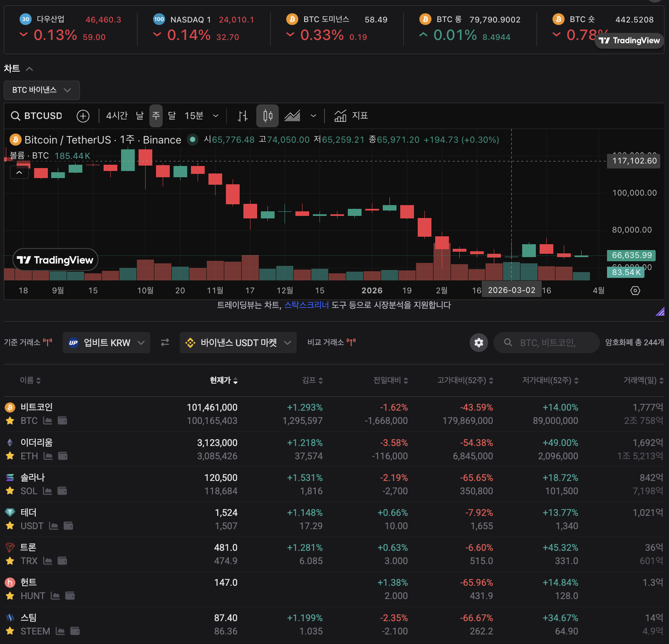The height and width of the screenshot is (644, 669).
Task: Open the BTC 도미넌스 ticker item
Action: [337, 27]
